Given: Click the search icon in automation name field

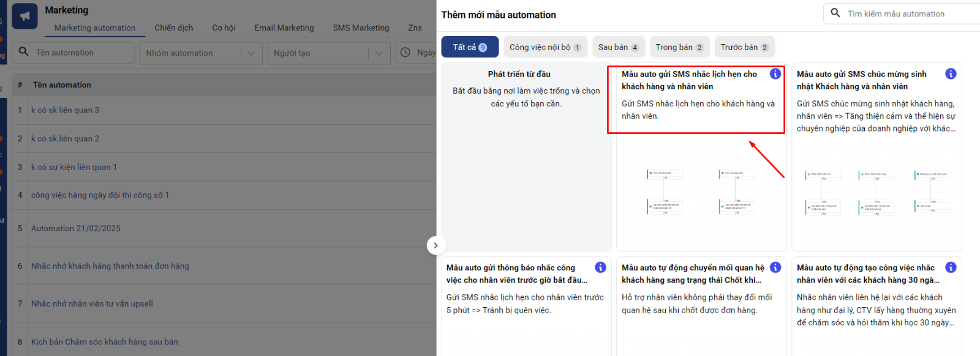Looking at the screenshot, I should click(x=24, y=52).
